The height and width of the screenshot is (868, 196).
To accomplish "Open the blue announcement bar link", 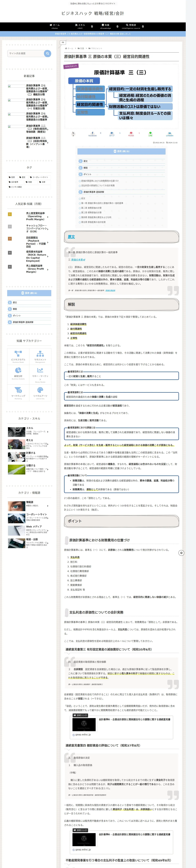I will tap(93, 34).
